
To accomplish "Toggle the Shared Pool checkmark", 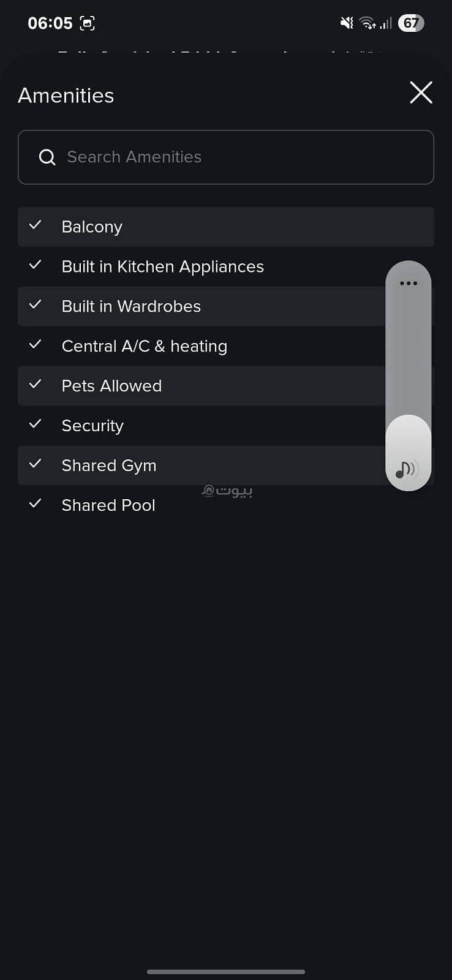I will coord(36,503).
